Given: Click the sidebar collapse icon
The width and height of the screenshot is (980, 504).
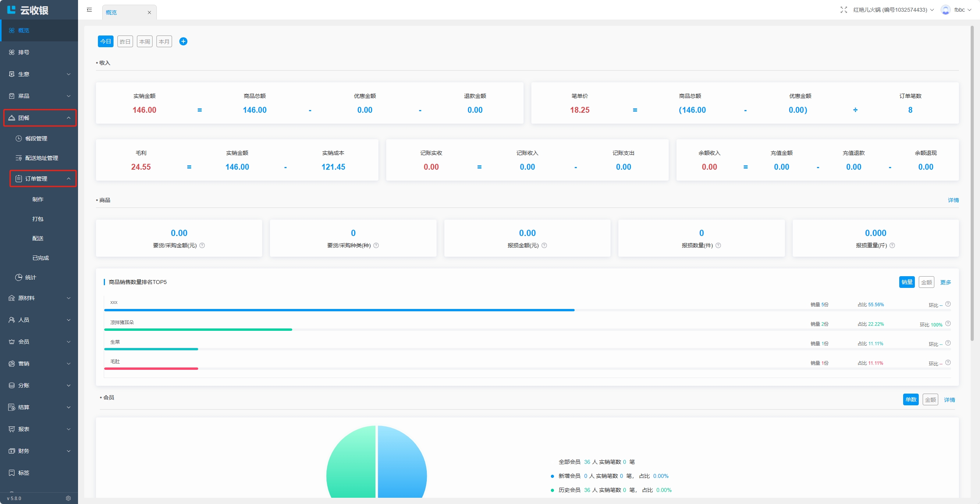Looking at the screenshot, I should [89, 10].
